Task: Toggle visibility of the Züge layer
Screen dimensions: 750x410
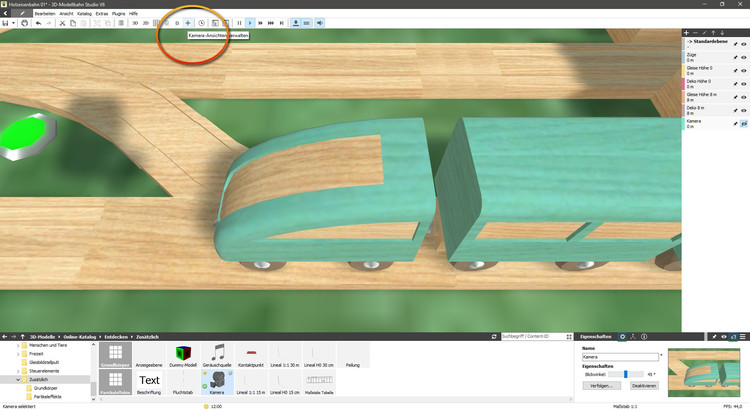Action: click(744, 58)
